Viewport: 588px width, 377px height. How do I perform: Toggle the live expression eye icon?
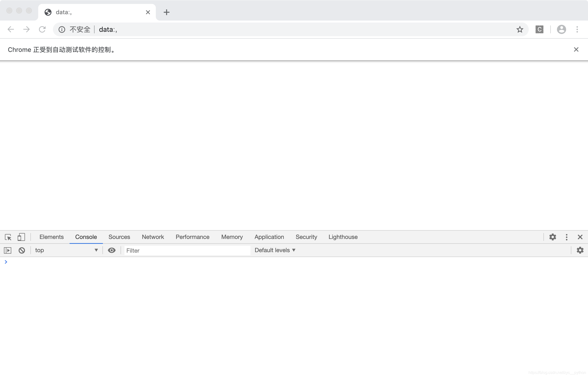112,250
